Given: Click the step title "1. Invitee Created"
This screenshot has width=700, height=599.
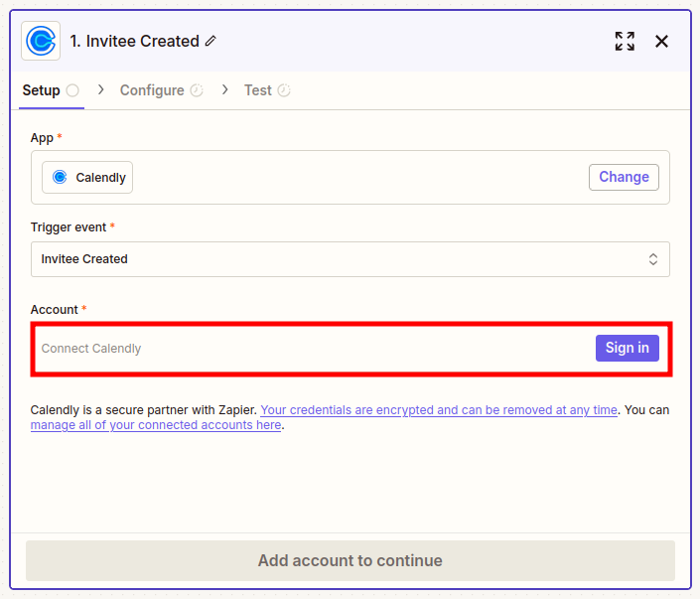Looking at the screenshot, I should 134,41.
